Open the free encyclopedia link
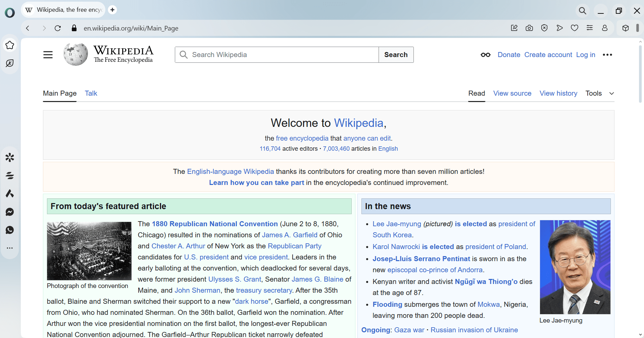 coord(302,138)
